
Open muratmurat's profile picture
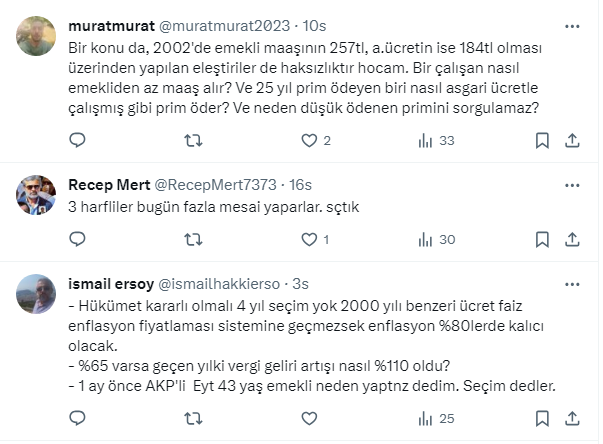(x=36, y=35)
